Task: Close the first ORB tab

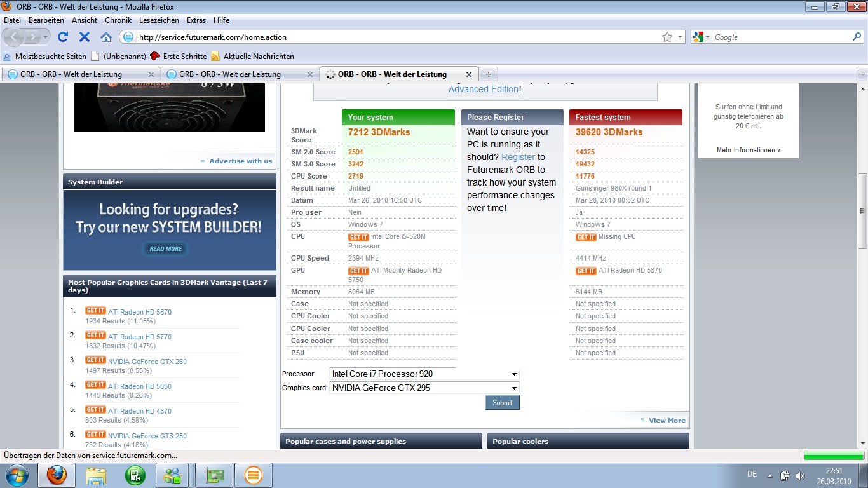Action: (x=151, y=74)
